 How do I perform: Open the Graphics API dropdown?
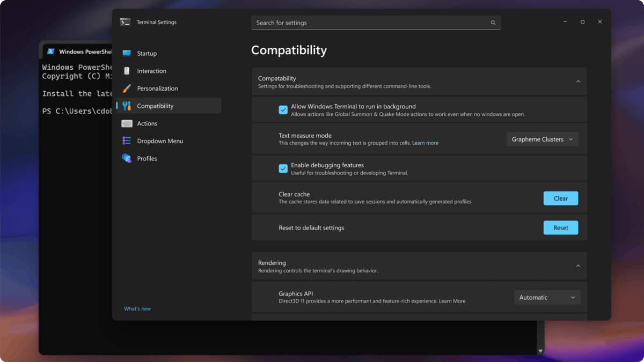547,297
